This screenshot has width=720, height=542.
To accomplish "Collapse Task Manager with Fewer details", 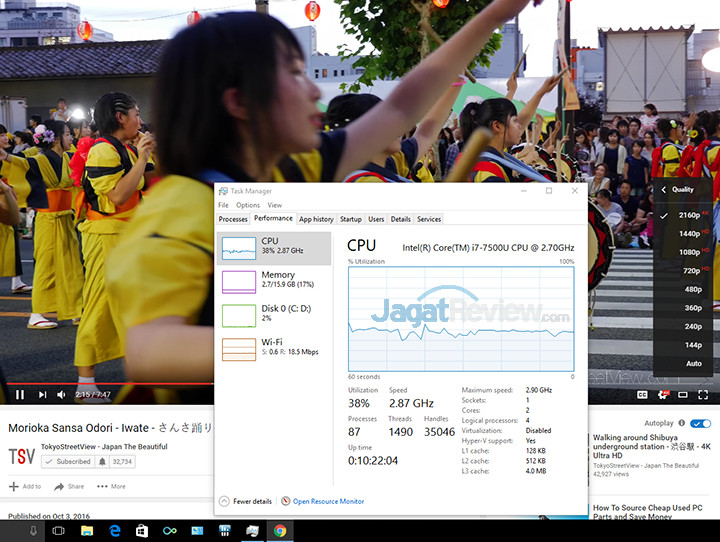I will click(245, 501).
